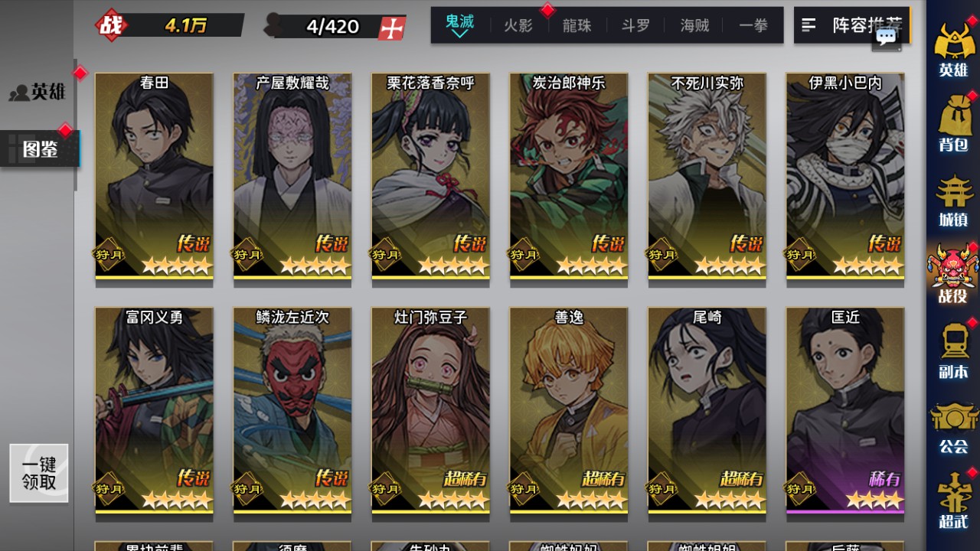The image size is (980, 551).
Task: Select the 英雄 tab on left panel
Action: [38, 93]
